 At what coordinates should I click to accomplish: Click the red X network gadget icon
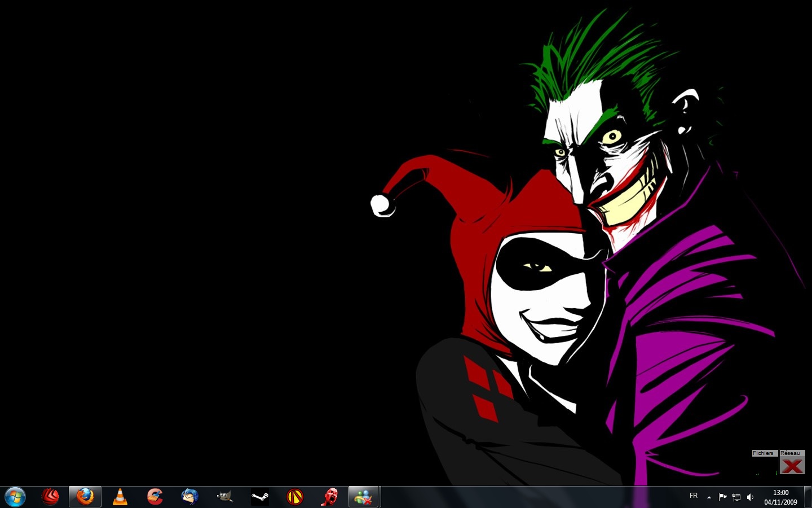coord(792,466)
